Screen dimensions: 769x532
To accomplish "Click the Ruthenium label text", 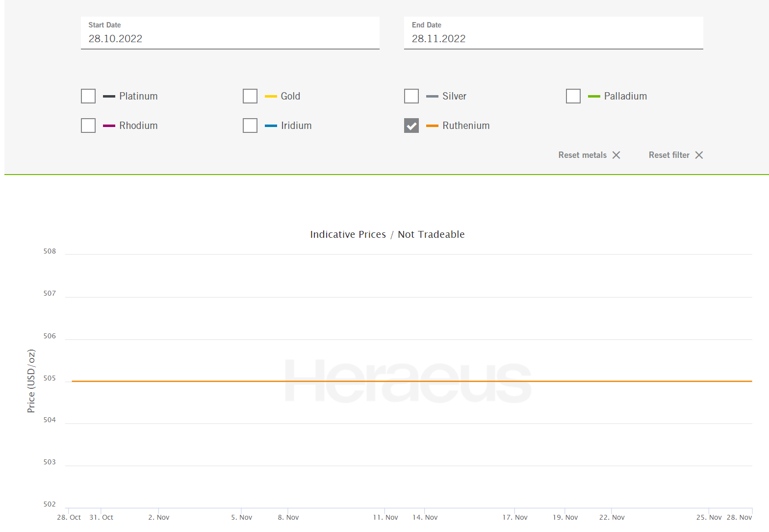I will pos(466,126).
